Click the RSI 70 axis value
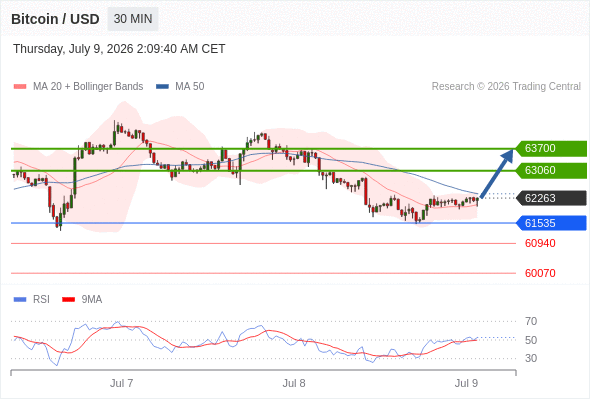The image size is (590, 400). 531,321
